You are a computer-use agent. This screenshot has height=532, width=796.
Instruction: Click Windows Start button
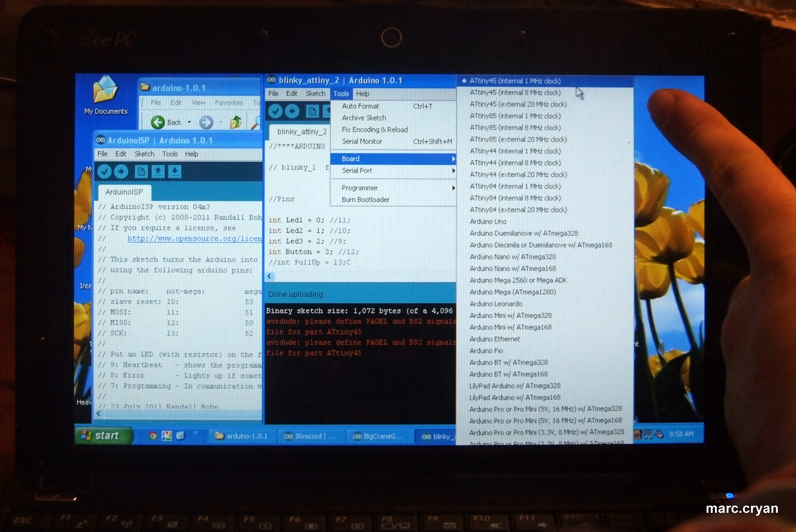[104, 435]
